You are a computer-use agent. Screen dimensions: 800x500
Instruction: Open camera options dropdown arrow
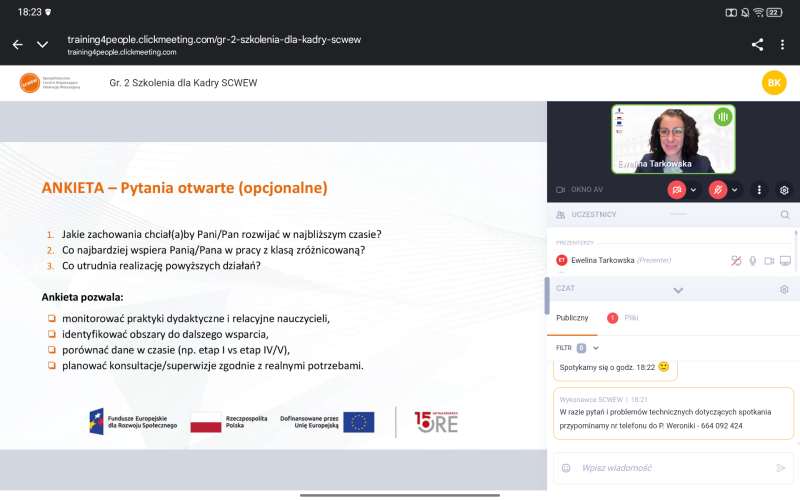tap(694, 189)
